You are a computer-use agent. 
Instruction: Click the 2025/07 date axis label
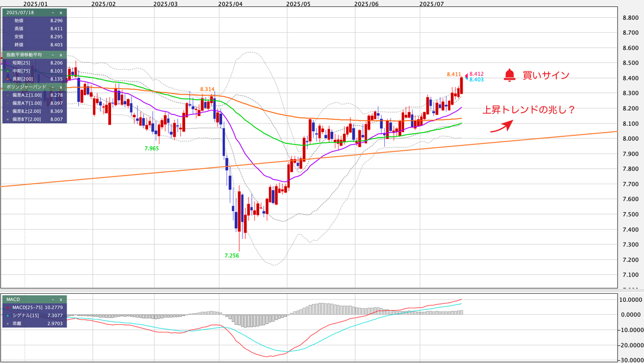click(x=432, y=4)
